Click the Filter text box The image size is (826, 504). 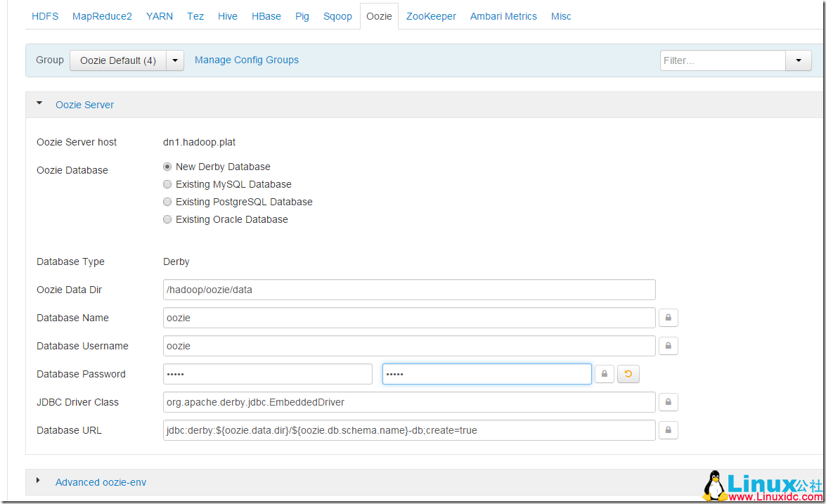[x=722, y=60]
